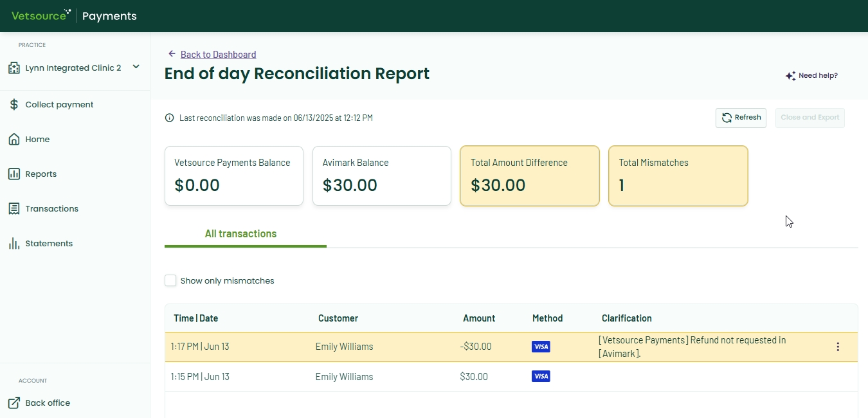Open Collect payment page
Viewport: 868px width, 418px height.
point(59,105)
